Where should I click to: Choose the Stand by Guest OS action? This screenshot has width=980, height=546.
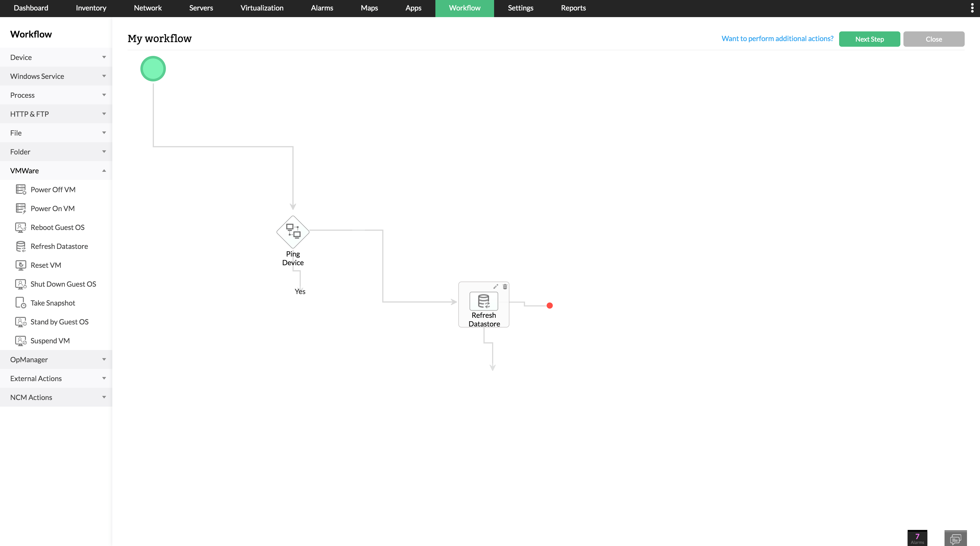tap(59, 322)
